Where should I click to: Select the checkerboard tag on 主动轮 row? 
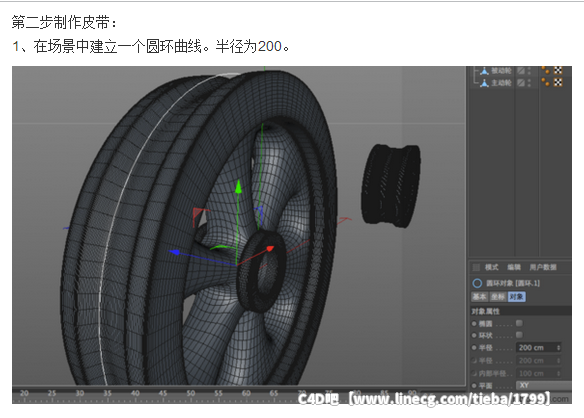pos(558,82)
